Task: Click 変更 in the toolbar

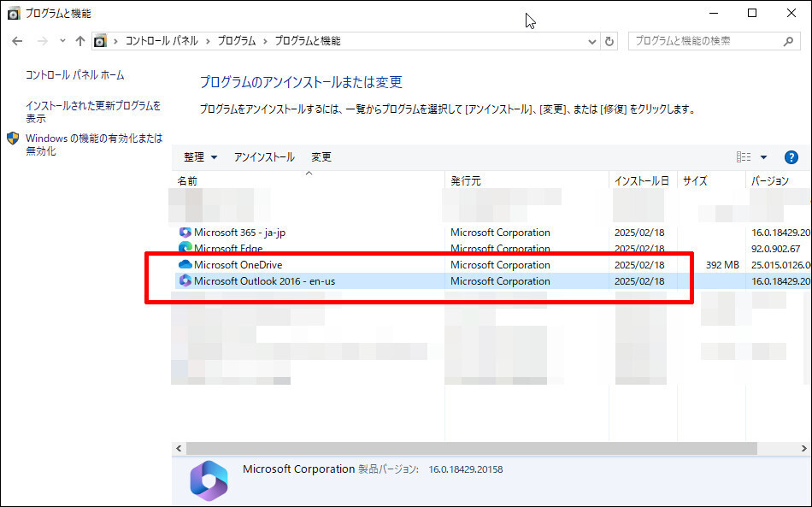Action: (321, 157)
